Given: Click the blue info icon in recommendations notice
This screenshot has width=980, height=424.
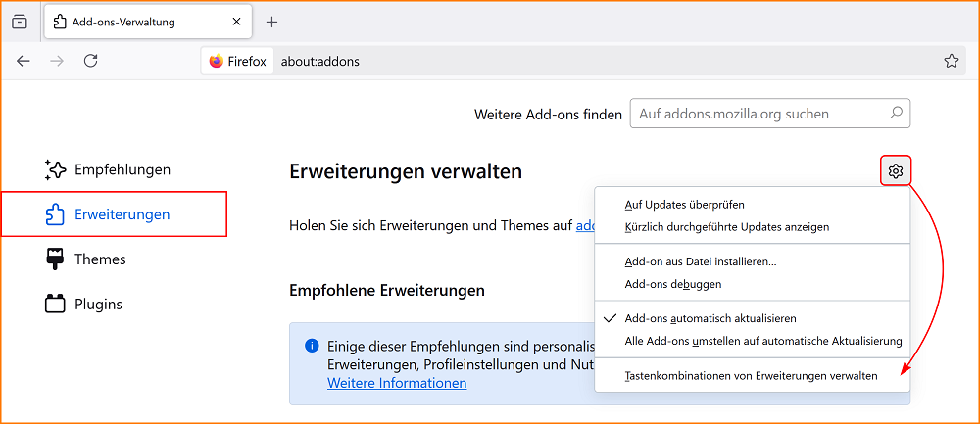Looking at the screenshot, I should coord(312,345).
